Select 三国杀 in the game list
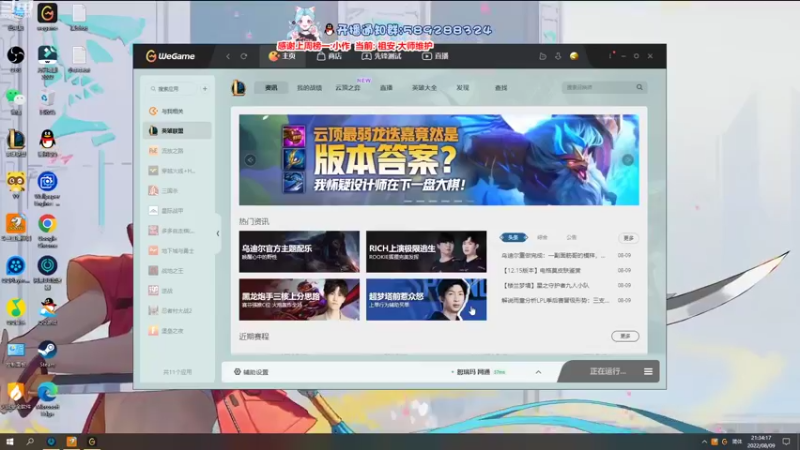The height and width of the screenshot is (450, 800). pyautogui.click(x=177, y=191)
